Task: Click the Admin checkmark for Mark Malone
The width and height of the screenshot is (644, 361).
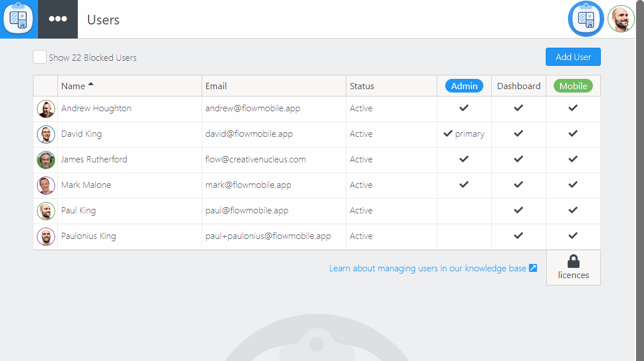Action: (x=464, y=185)
